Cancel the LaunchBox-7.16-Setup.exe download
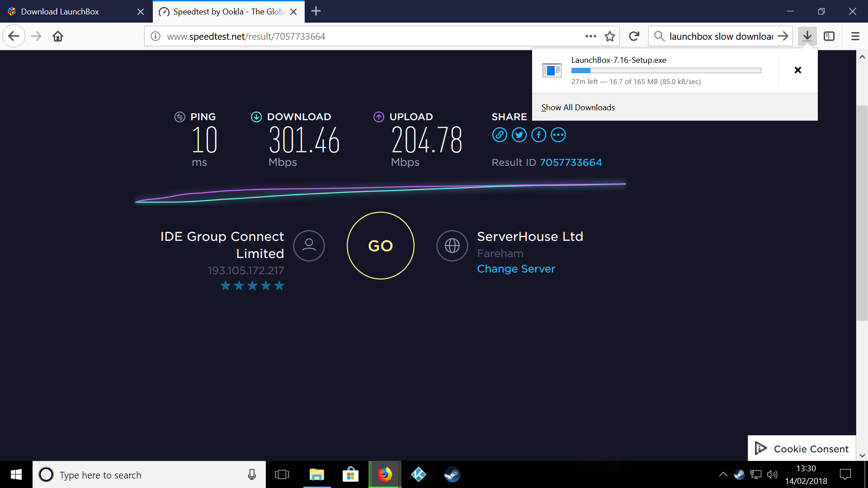Image resolution: width=868 pixels, height=488 pixels. pos(798,70)
